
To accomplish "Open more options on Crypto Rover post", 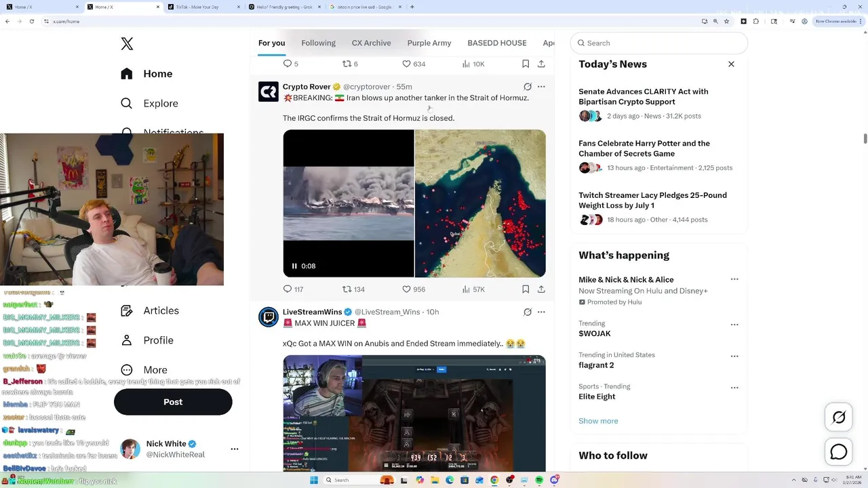I will pos(541,87).
